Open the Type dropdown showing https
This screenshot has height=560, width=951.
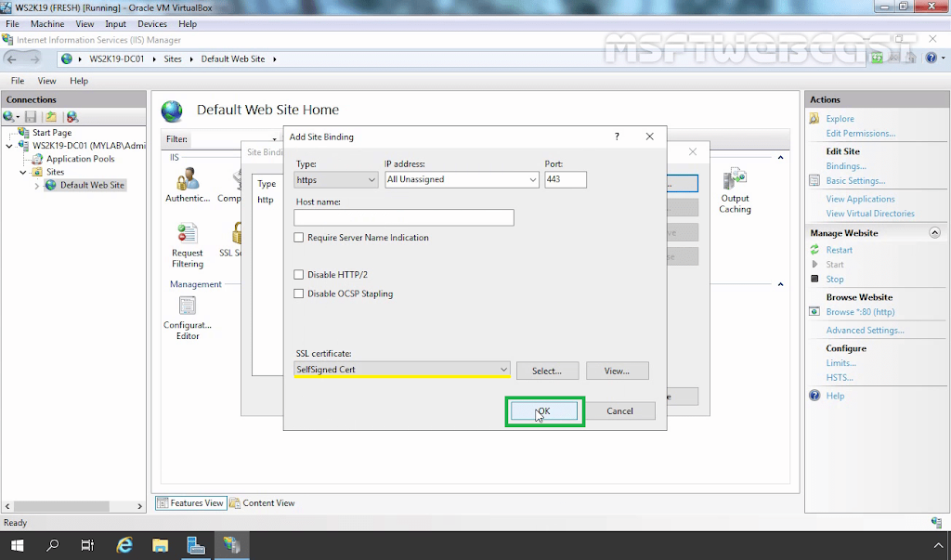(x=336, y=179)
